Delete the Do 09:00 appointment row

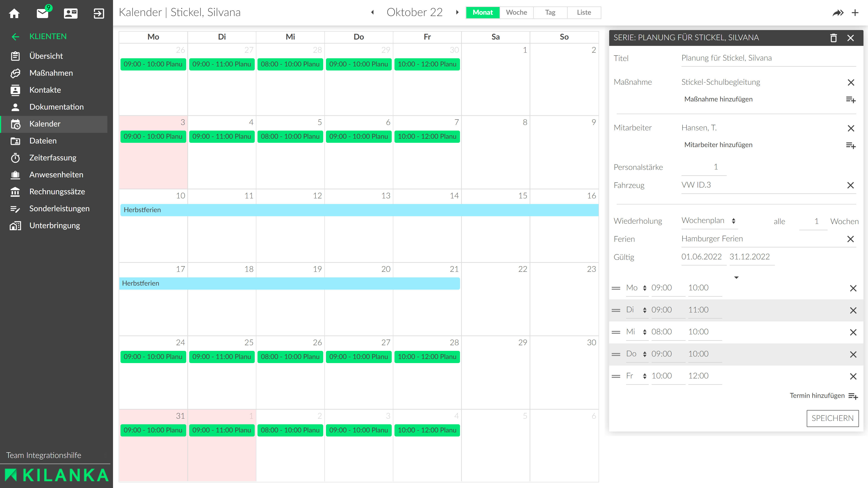pyautogui.click(x=853, y=355)
